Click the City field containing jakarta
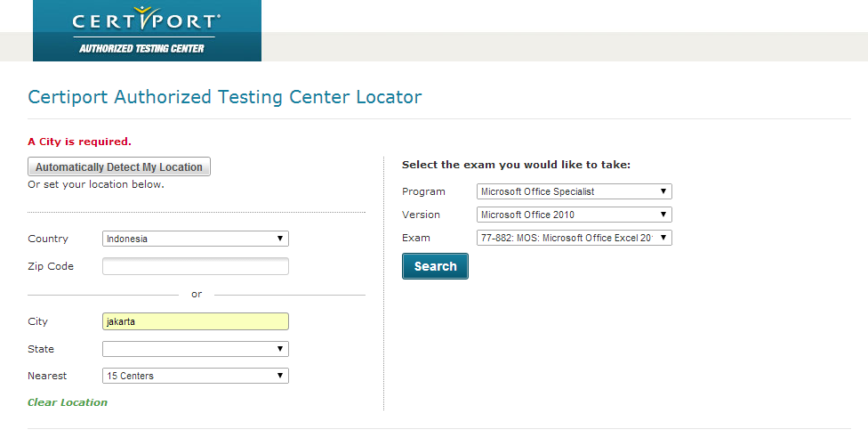This screenshot has height=446, width=868. [x=196, y=321]
